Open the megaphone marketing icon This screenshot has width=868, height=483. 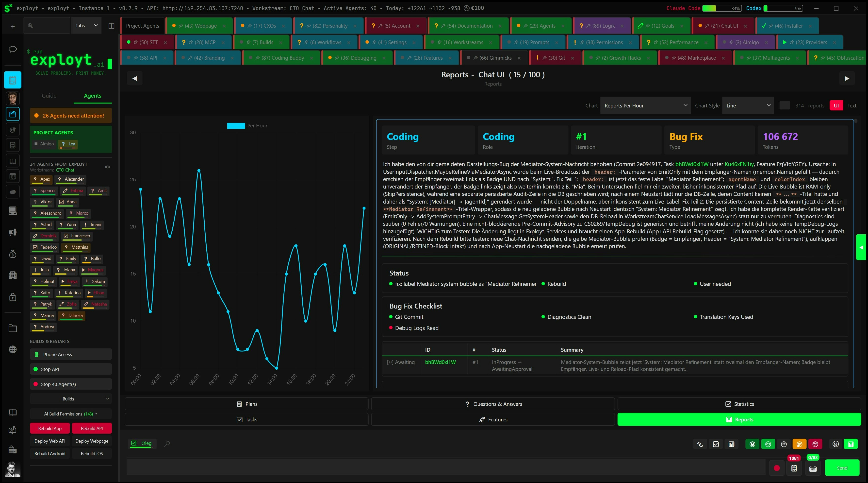point(13,232)
